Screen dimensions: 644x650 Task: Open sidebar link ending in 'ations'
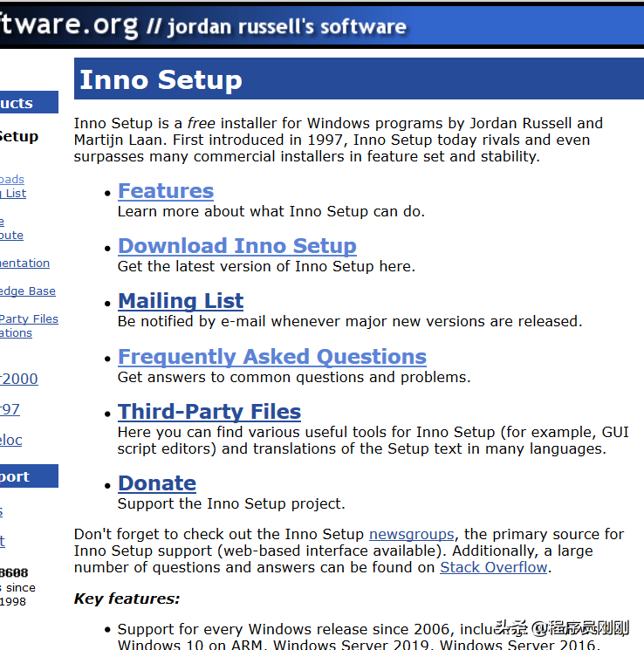tap(16, 333)
